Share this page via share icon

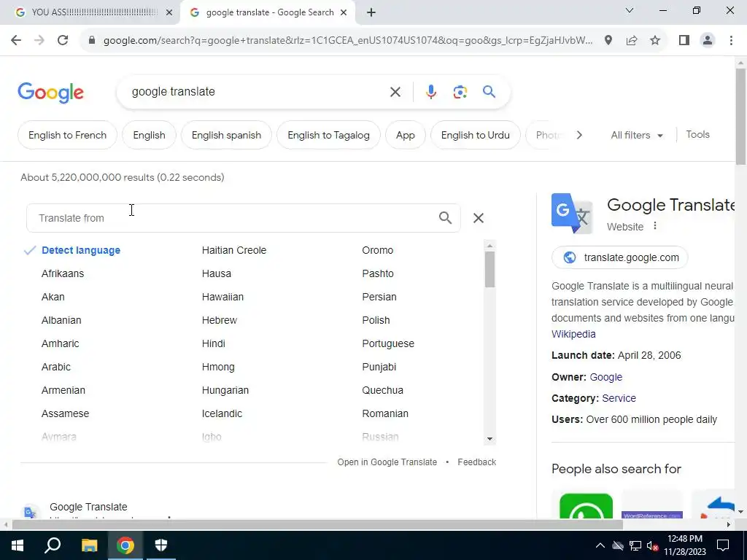click(632, 41)
